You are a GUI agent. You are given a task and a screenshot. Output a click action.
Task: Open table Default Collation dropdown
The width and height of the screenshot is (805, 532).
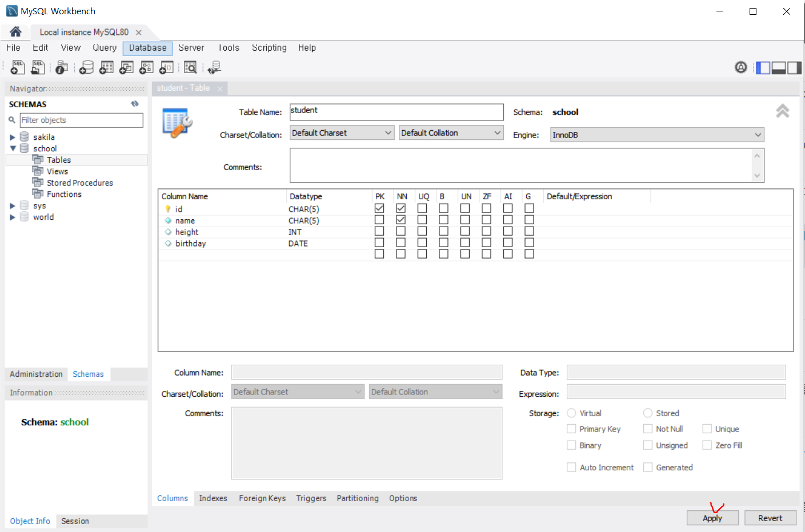tap(451, 132)
